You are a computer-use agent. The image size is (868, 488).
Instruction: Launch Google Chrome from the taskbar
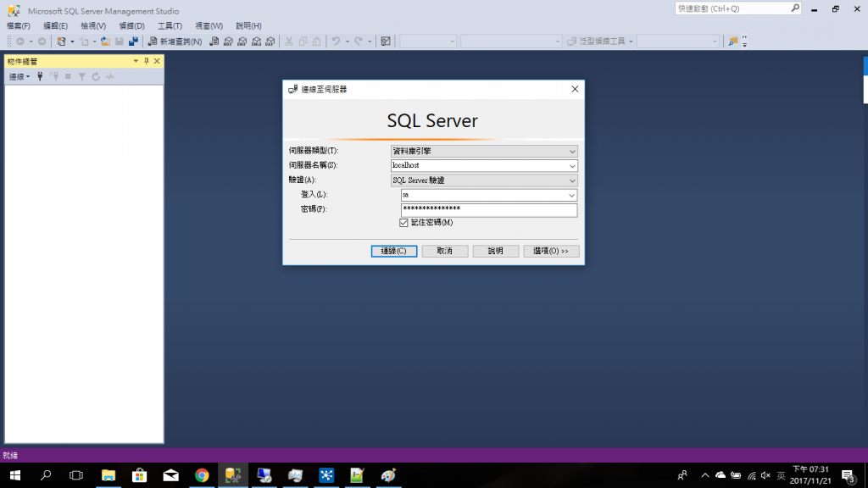[x=202, y=475]
